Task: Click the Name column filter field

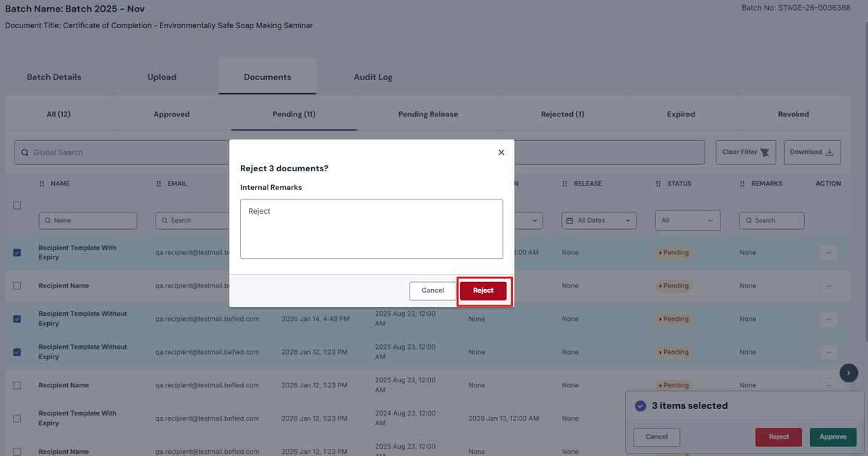Action: [88, 220]
